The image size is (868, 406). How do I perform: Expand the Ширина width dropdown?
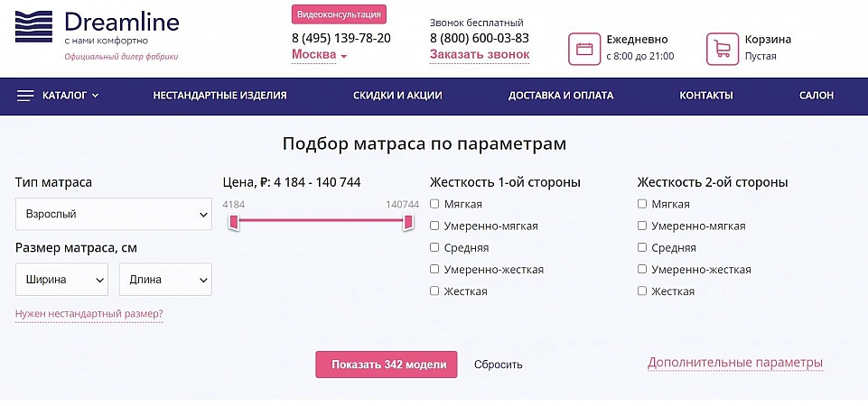pyautogui.click(x=61, y=280)
